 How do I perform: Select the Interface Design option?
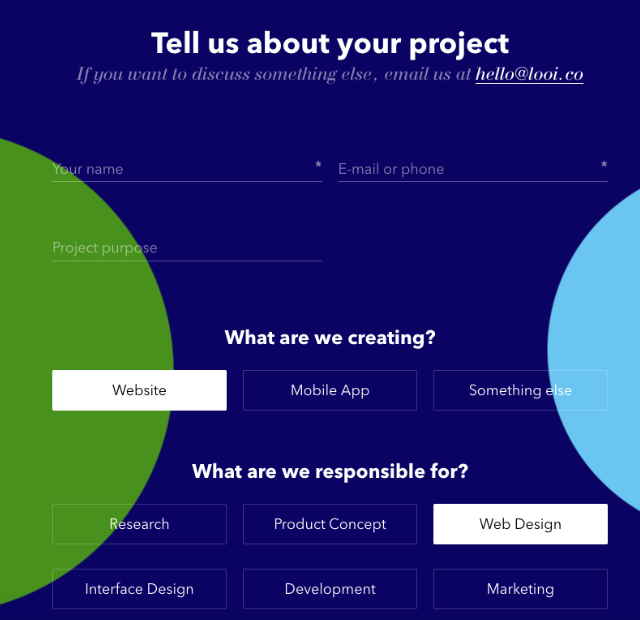(x=139, y=589)
